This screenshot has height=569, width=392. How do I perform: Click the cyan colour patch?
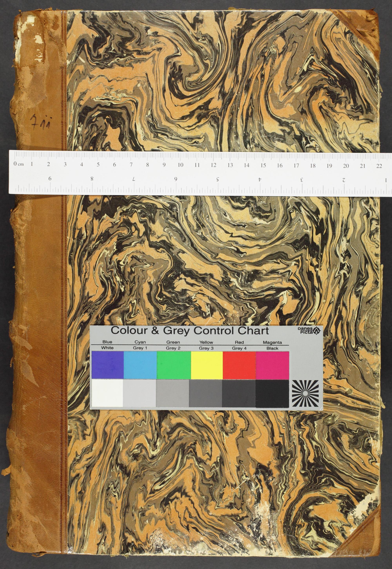coord(140,365)
